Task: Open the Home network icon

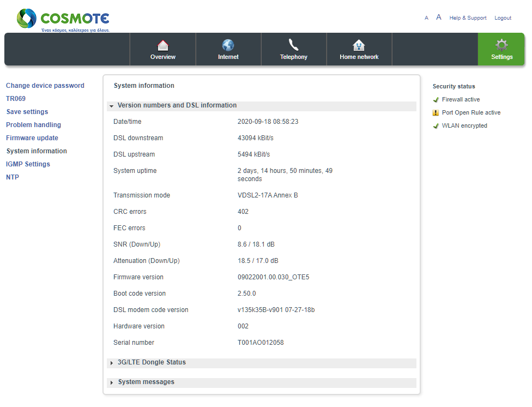Action: pos(359,45)
